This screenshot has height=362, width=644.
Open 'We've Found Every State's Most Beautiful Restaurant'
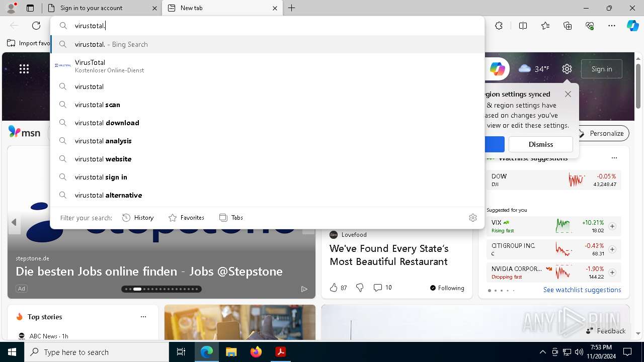389,255
